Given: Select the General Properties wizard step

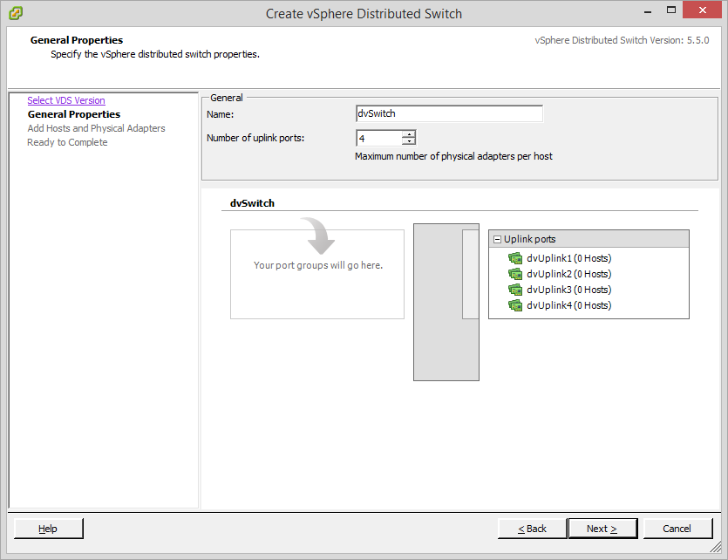Looking at the screenshot, I should tap(74, 114).
